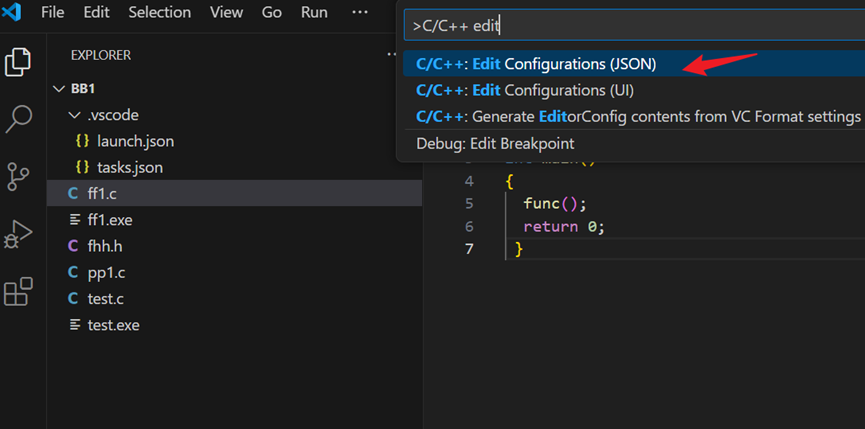Select ff1.c in the file tree
The height and width of the screenshot is (429, 865).
(x=234, y=194)
